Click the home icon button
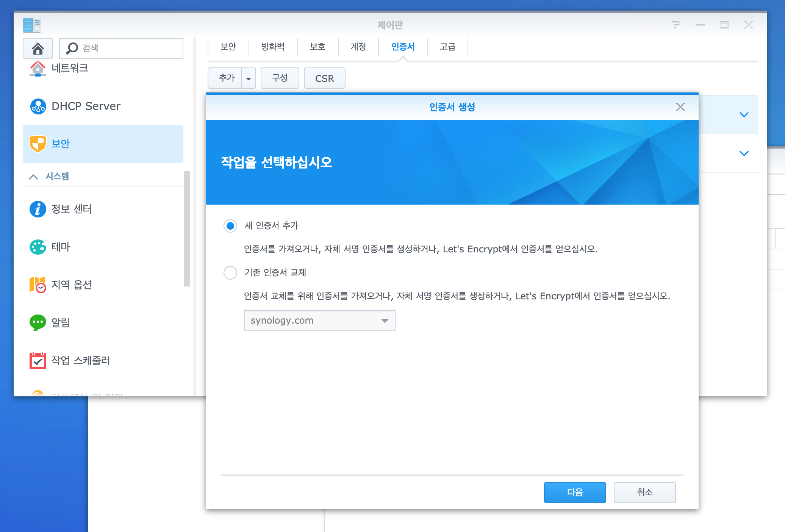 point(38,49)
